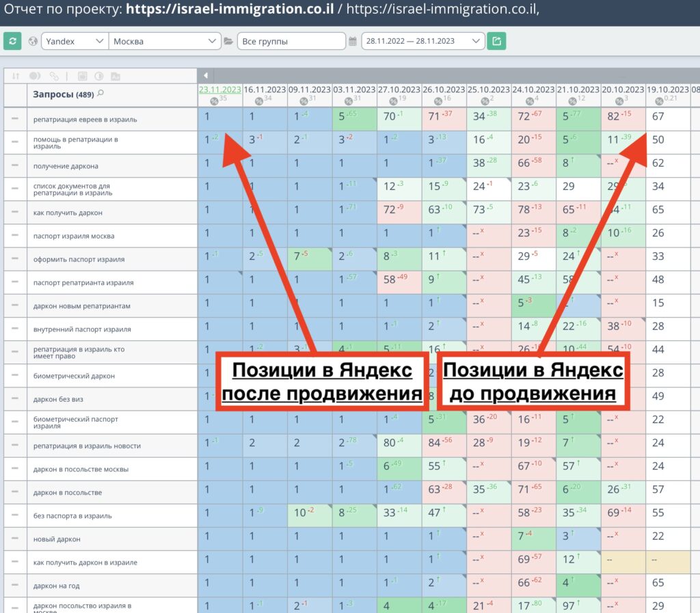Click the percent icon under 21.10.2023
Viewport: 700px width, 613px height.
[x=573, y=101]
